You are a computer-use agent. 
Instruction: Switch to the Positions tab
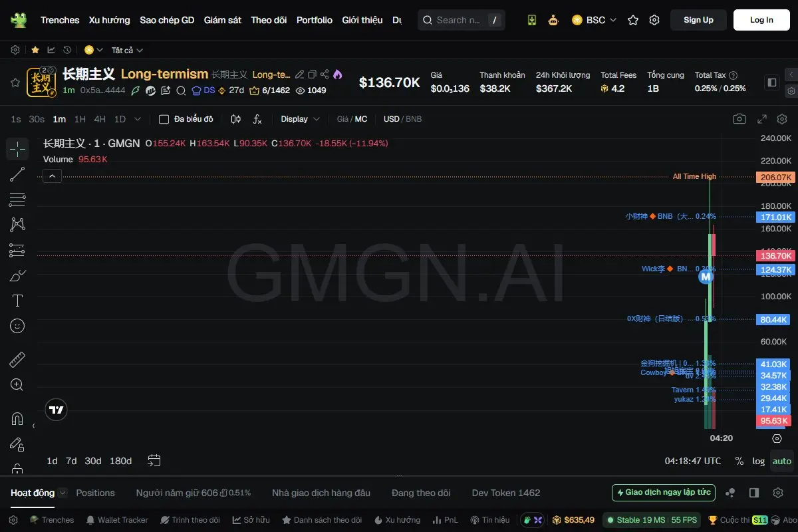click(95, 493)
